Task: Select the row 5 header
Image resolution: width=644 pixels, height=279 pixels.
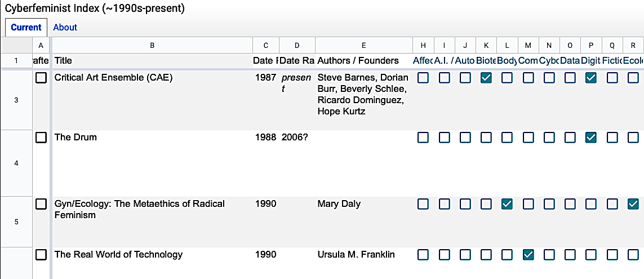Action: click(16, 222)
